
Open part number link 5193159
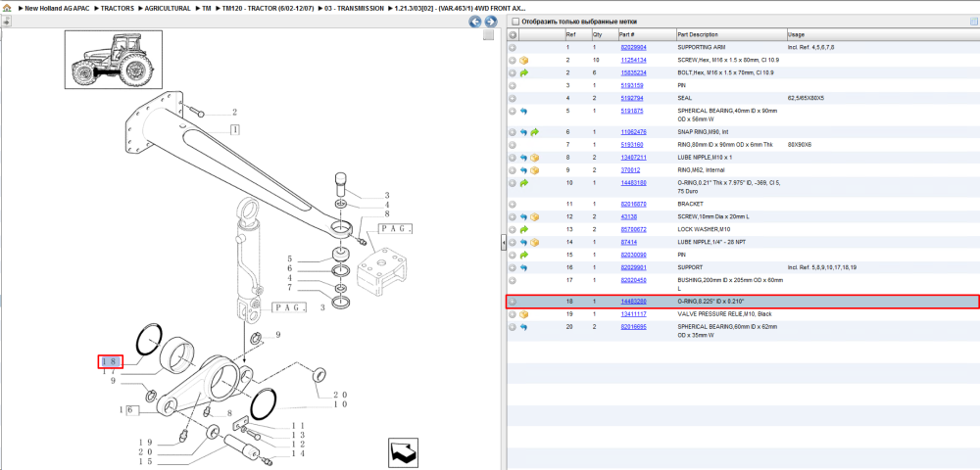click(631, 85)
